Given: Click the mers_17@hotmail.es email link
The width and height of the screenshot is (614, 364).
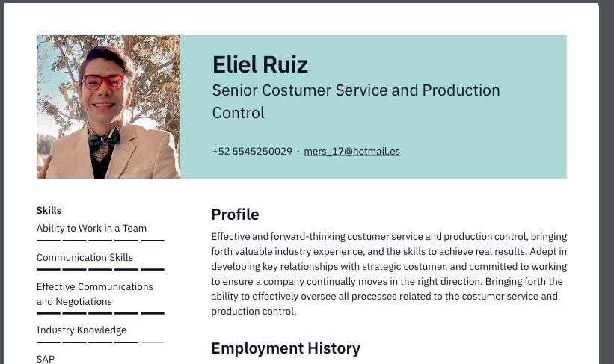Looking at the screenshot, I should tap(351, 151).
